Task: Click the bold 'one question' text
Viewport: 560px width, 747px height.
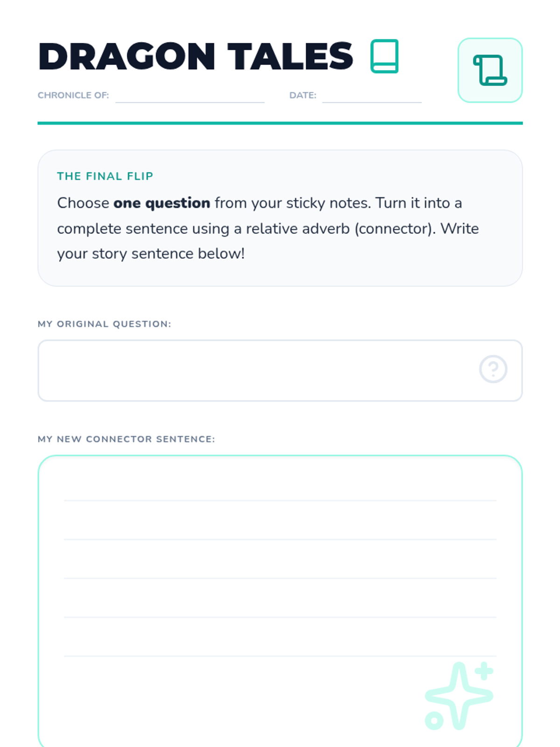Action: [x=161, y=203]
